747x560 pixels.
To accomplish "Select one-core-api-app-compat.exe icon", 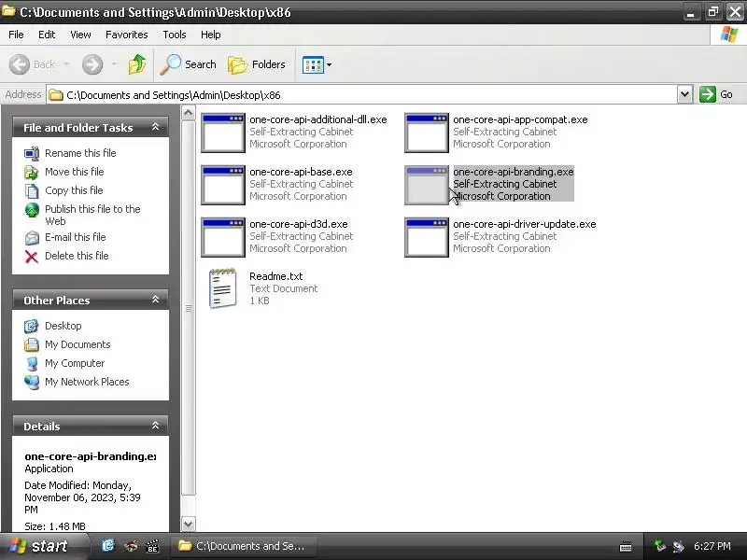I will click(x=427, y=133).
